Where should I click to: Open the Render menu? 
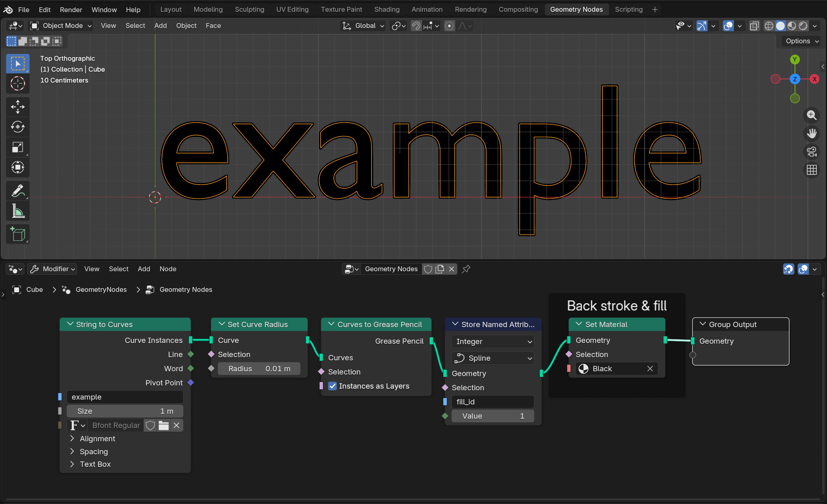point(71,9)
